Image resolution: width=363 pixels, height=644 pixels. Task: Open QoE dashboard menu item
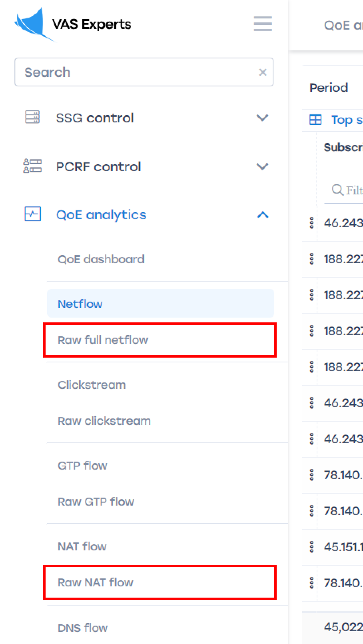point(101,259)
